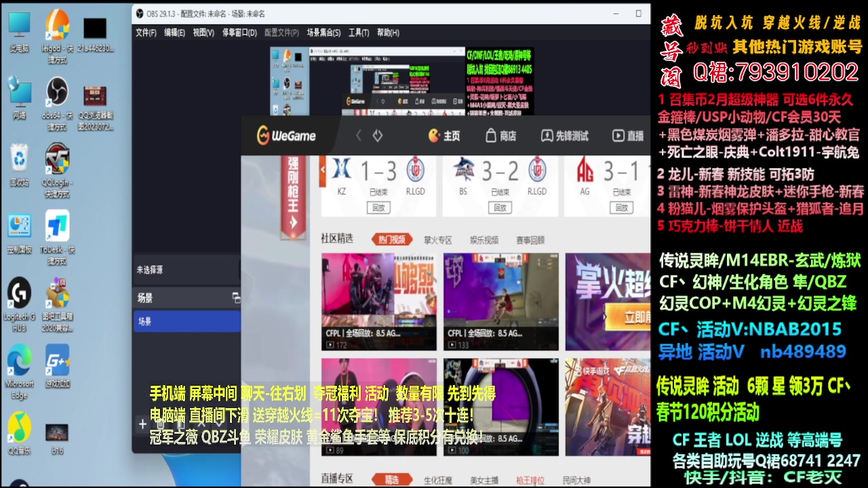Switch to the 美女主播 live category
This screenshot has height=488, width=868.
pyautogui.click(x=484, y=480)
